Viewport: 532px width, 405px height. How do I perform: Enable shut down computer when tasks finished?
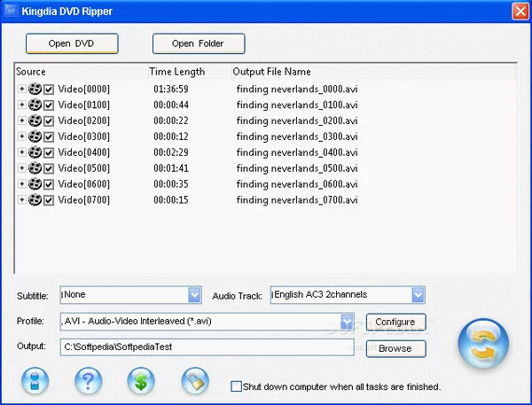(236, 386)
